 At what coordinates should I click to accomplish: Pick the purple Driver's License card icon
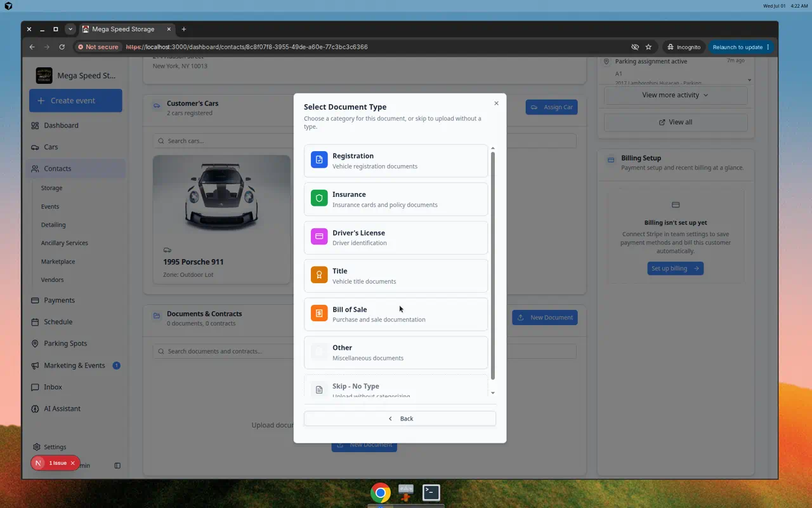click(319, 236)
